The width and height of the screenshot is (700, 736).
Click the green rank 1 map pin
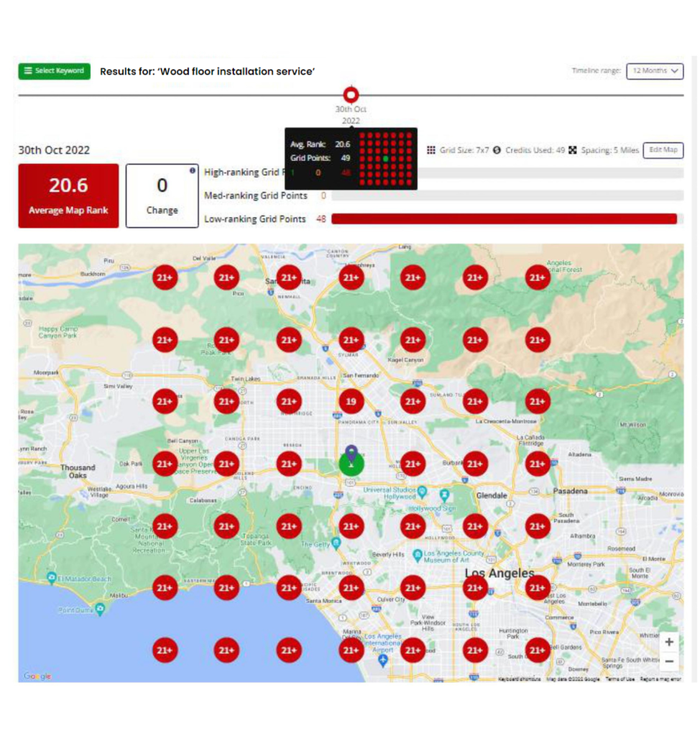tap(351, 461)
